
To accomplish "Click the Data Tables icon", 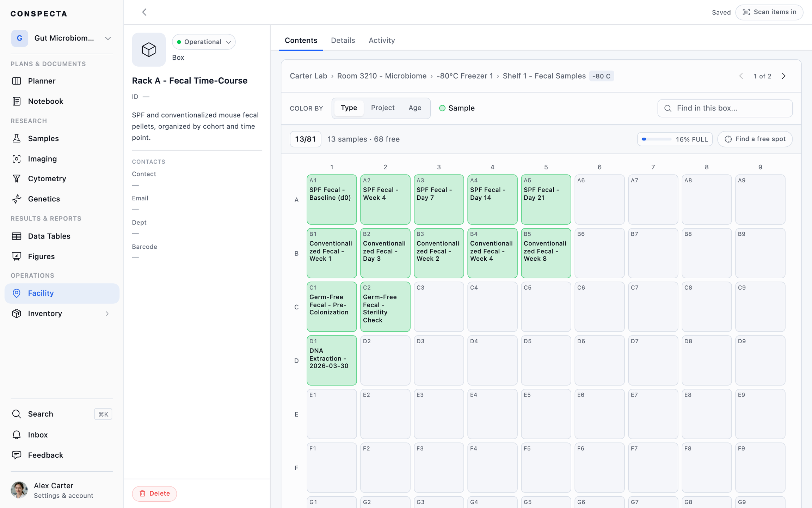I will (x=17, y=236).
